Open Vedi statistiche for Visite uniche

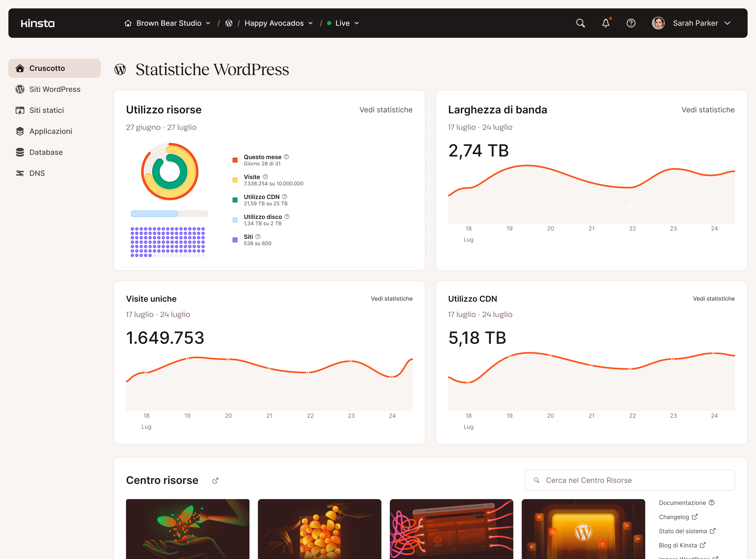tap(392, 298)
